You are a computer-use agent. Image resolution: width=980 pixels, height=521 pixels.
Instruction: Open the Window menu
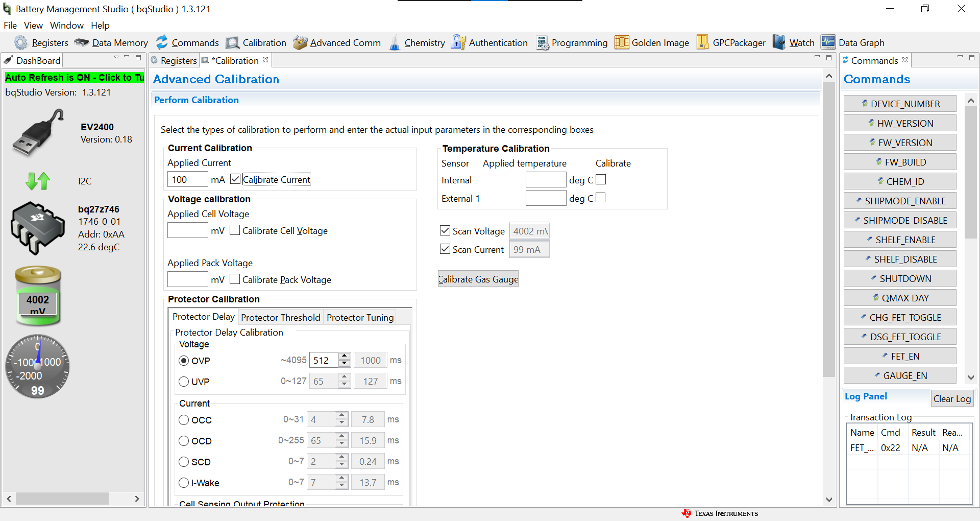[66, 26]
